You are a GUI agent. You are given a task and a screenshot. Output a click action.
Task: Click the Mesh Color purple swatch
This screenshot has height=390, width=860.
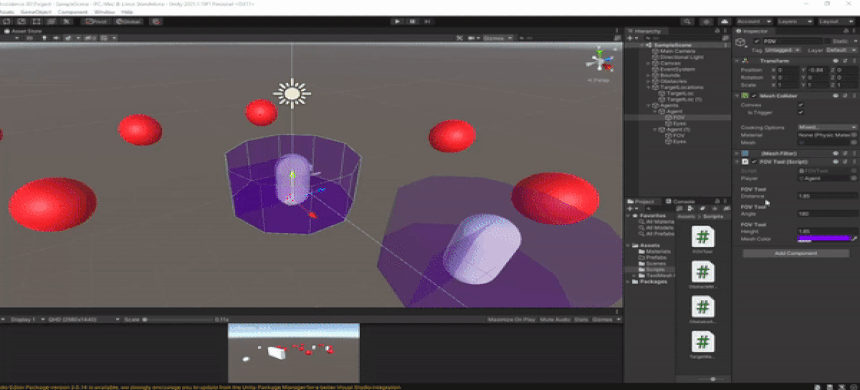point(823,239)
